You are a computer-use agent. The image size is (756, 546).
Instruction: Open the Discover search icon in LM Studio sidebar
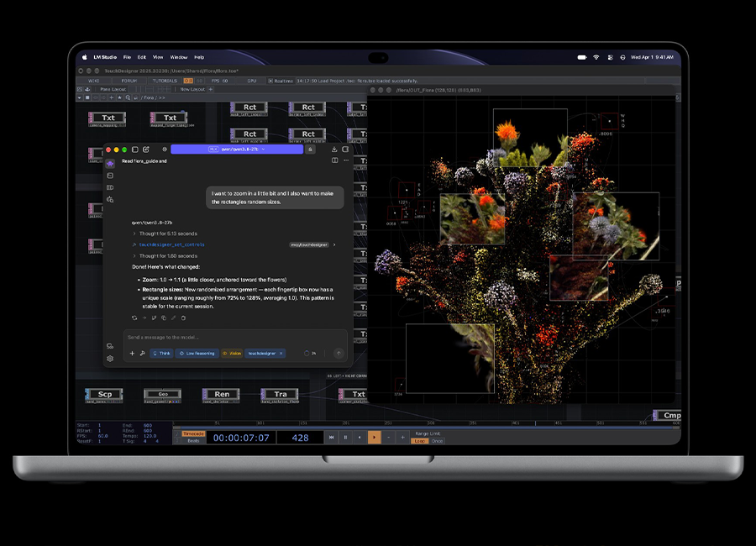pyautogui.click(x=110, y=199)
